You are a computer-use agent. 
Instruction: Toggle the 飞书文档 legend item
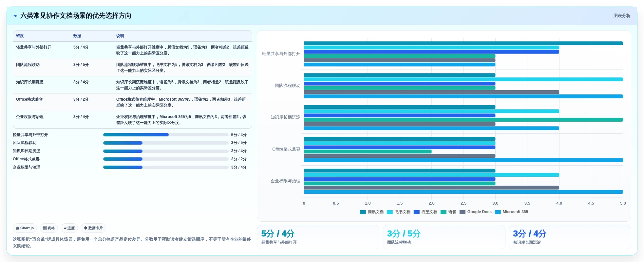click(x=398, y=212)
